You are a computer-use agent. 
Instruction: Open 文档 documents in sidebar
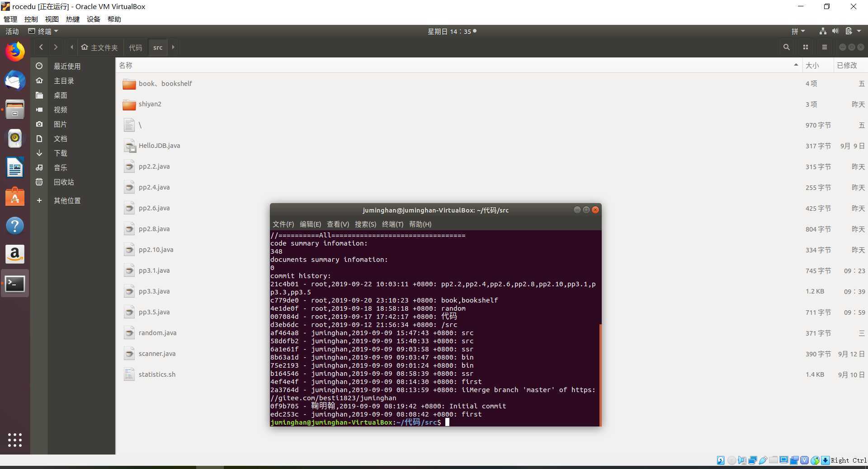click(x=60, y=138)
